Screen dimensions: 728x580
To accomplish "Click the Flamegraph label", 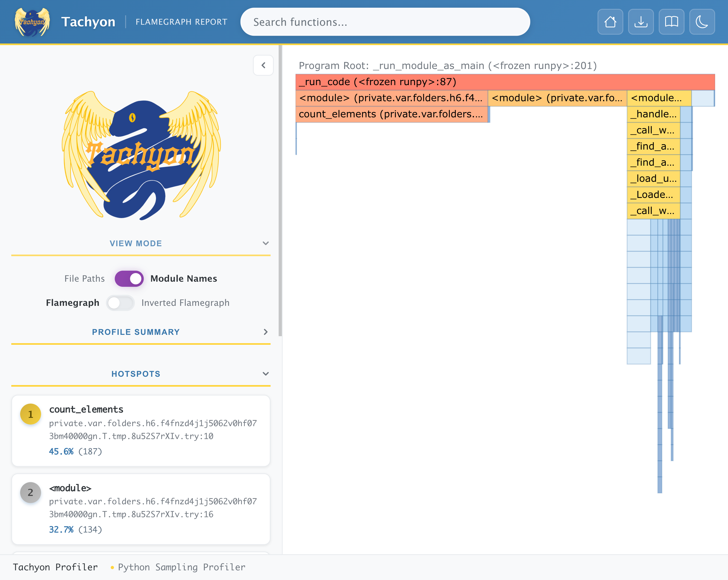I will (72, 303).
